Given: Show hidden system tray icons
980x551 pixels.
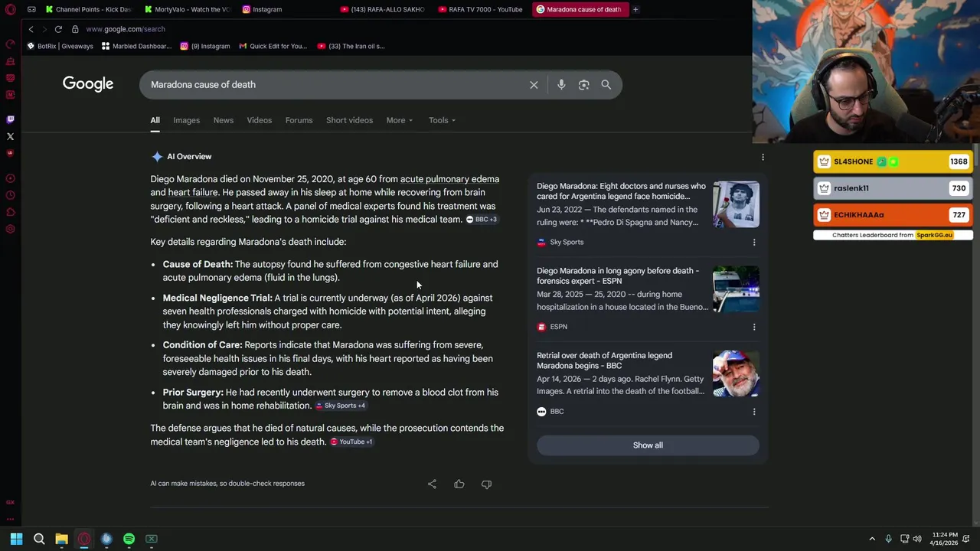Looking at the screenshot, I should coord(872,539).
